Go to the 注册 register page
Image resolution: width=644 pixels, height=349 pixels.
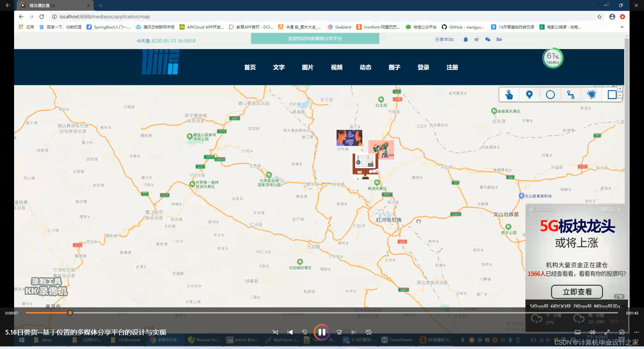pos(452,67)
